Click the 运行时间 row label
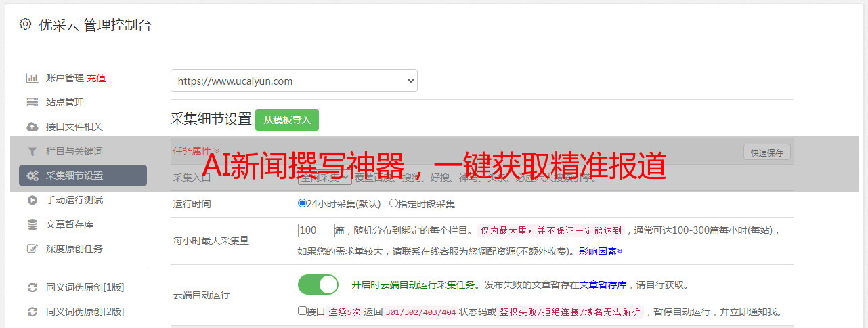This screenshot has height=328, width=868. (192, 203)
